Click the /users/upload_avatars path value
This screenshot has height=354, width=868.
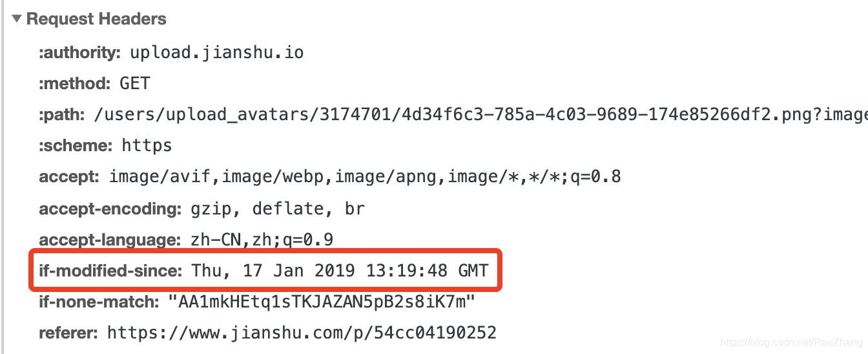[x=480, y=115]
